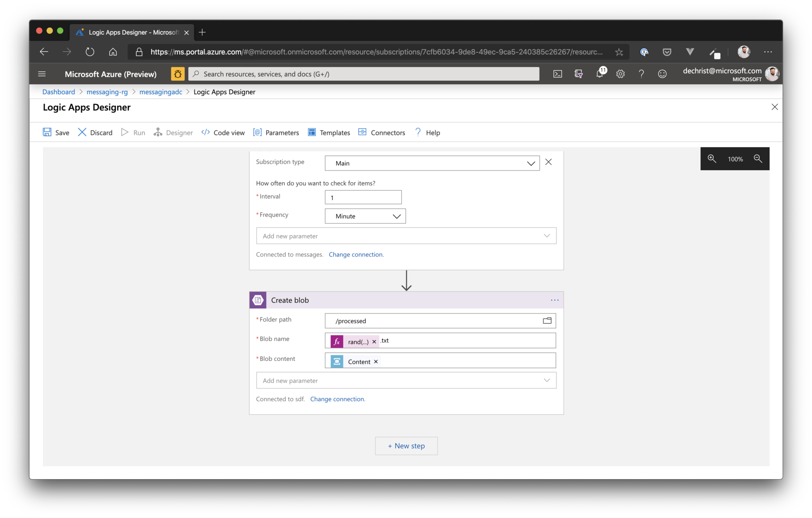
Task: Send feedback via smiley icon
Action: point(662,74)
